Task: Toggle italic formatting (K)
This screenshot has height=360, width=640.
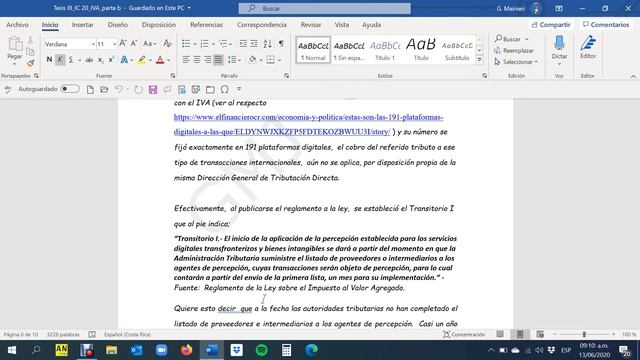Action: [x=60, y=60]
